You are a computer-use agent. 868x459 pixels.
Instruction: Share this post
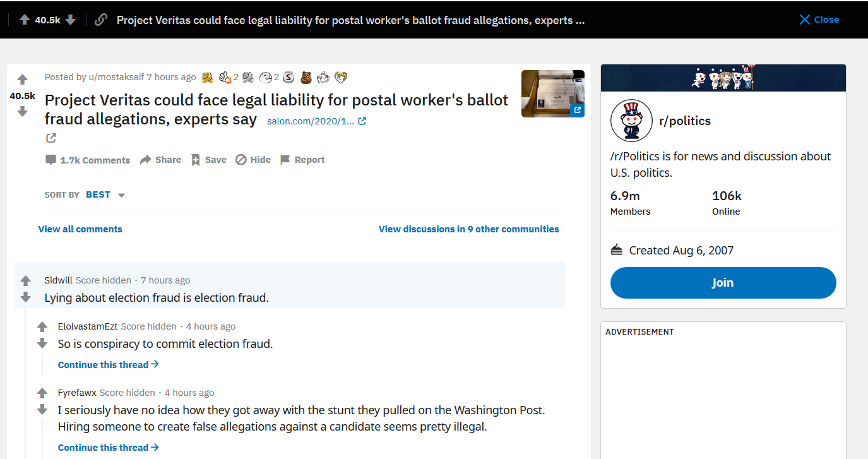click(160, 160)
